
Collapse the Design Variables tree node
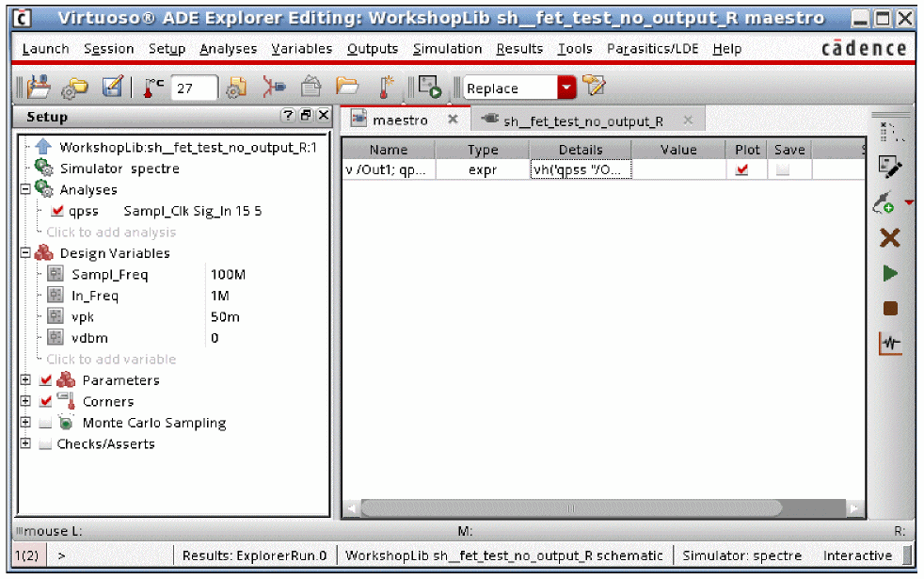pyautogui.click(x=25, y=252)
